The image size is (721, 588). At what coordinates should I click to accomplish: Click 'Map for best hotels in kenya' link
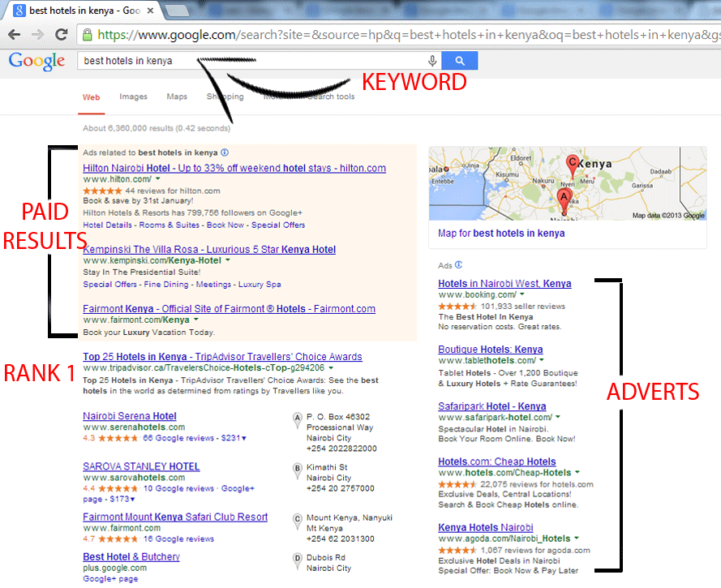tap(501, 234)
